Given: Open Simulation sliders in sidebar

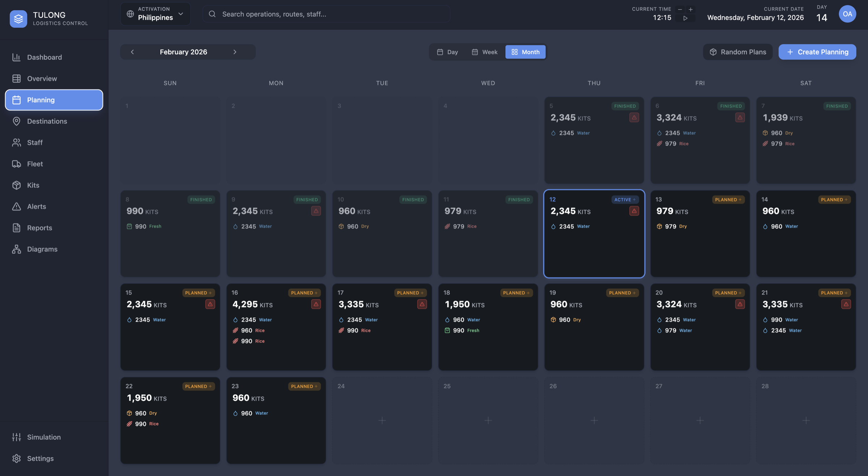Looking at the screenshot, I should [43, 437].
